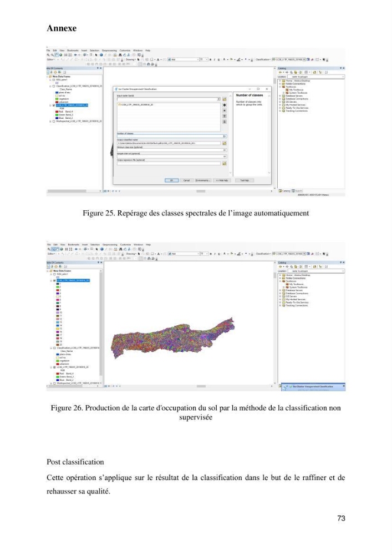The width and height of the screenshot is (392, 555).
Task: Click Go Forward extent arrow in Figure 26
Action: [80, 249]
